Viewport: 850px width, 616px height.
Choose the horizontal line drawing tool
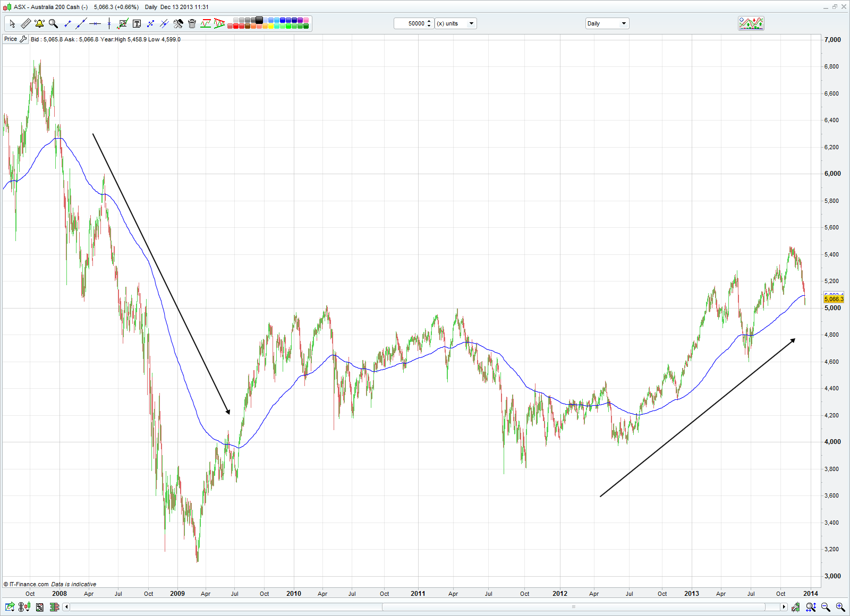pyautogui.click(x=95, y=23)
